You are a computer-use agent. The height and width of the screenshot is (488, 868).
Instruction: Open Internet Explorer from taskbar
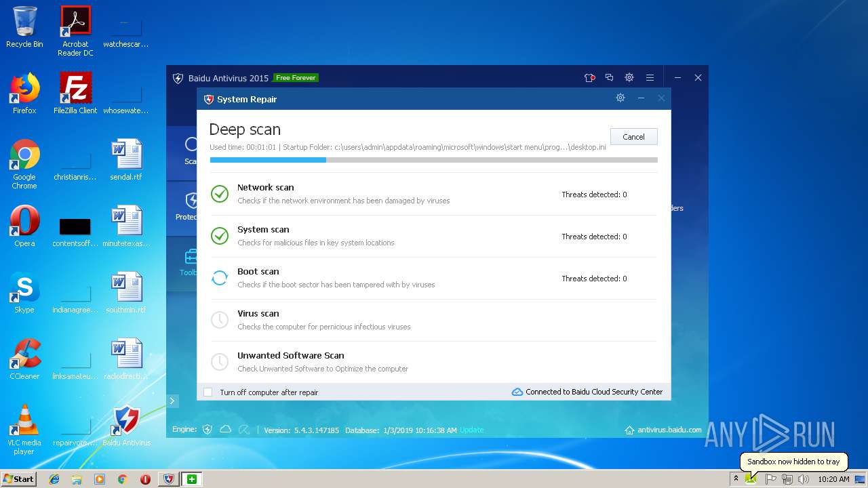tap(54, 479)
